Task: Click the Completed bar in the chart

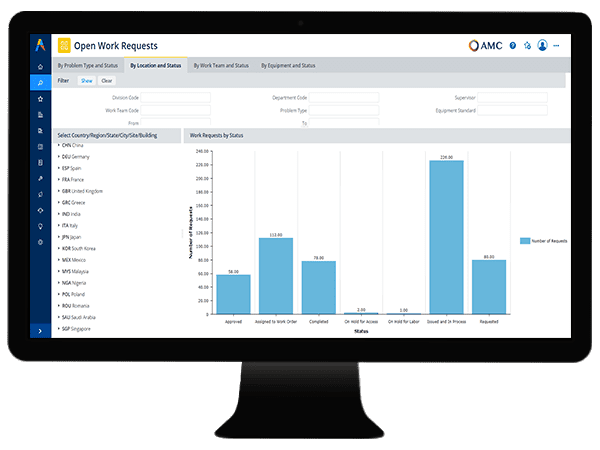Action: 319,287
